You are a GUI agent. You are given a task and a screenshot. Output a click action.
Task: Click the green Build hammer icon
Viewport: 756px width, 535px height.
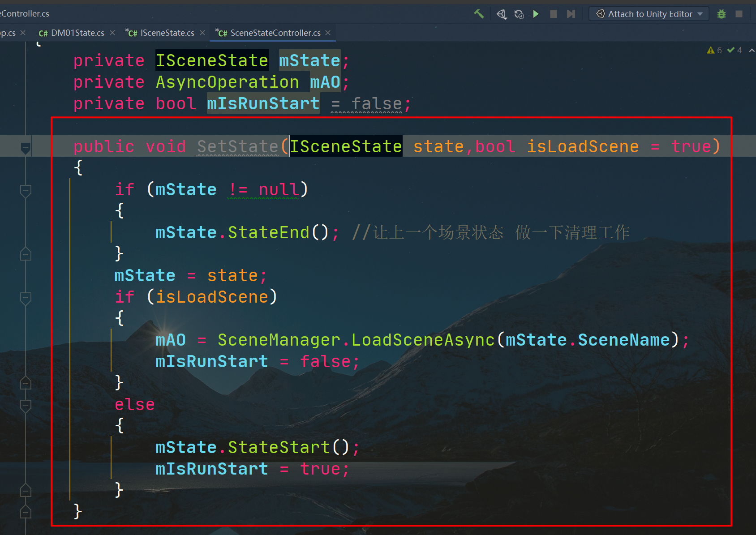[x=479, y=14]
